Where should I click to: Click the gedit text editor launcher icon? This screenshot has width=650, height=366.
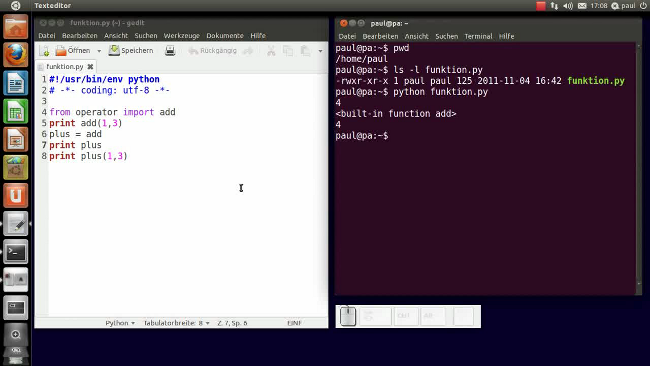point(16,224)
